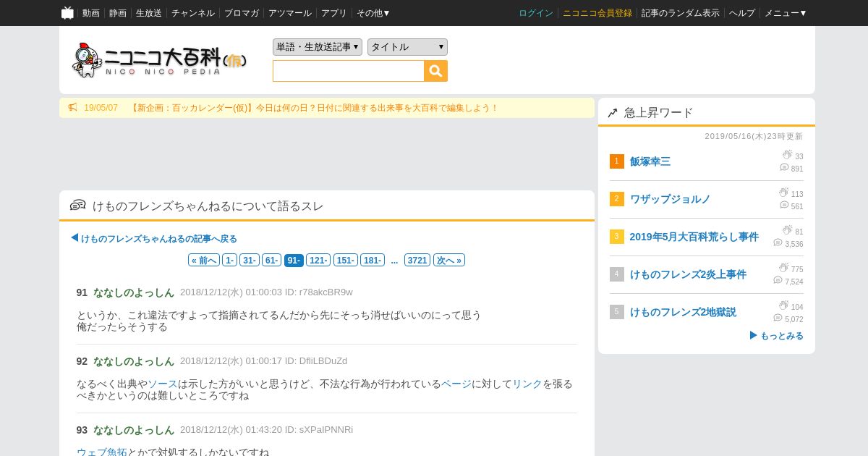Click the thread title けものフレンズちゃんねるについて語るスレ
868x456 pixels.
point(208,206)
